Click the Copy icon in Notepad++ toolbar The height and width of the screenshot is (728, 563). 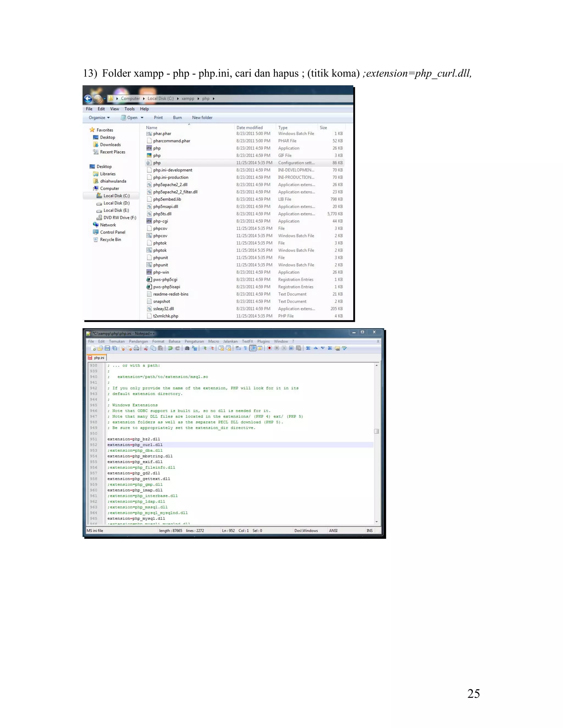154,348
